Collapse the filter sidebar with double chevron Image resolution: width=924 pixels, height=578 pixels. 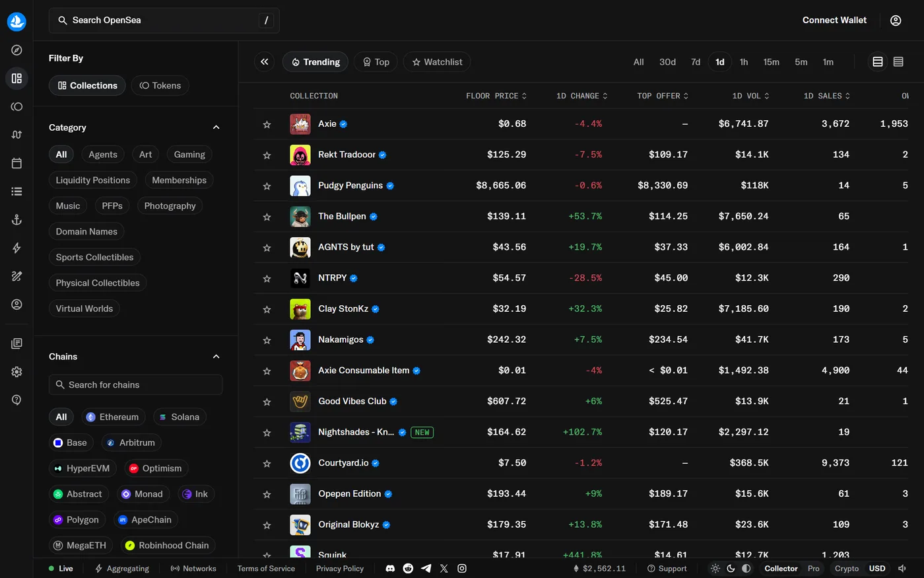[x=264, y=62]
